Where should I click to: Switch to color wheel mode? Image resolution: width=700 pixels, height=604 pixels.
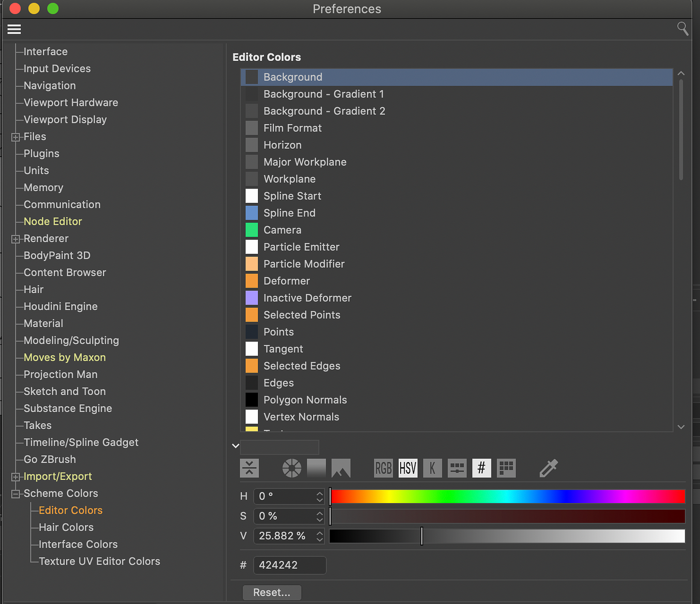292,468
